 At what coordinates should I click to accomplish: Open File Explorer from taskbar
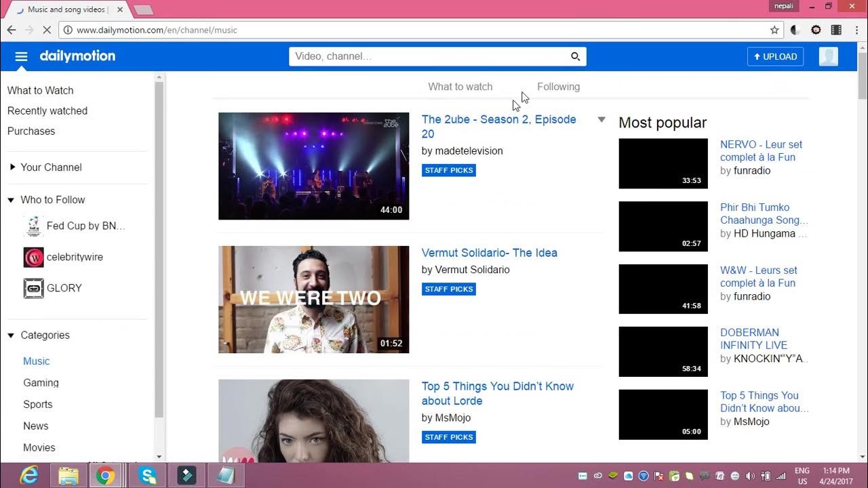[x=68, y=476]
